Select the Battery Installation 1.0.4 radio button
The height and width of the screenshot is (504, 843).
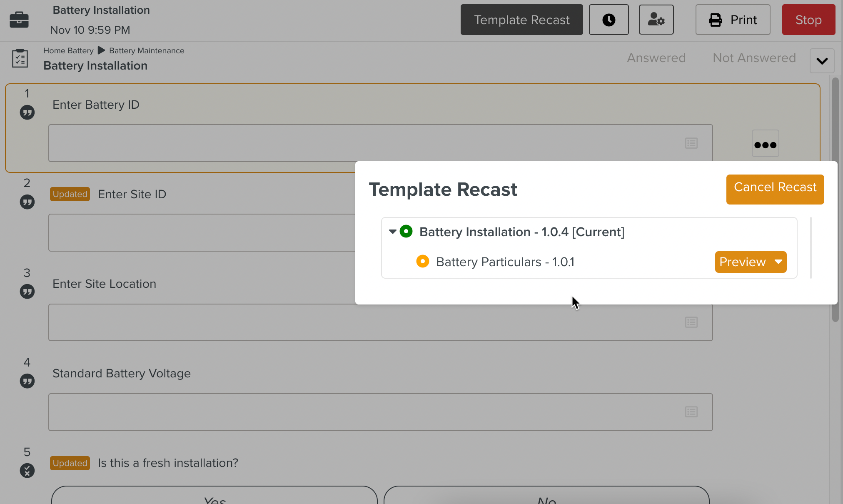406,231
